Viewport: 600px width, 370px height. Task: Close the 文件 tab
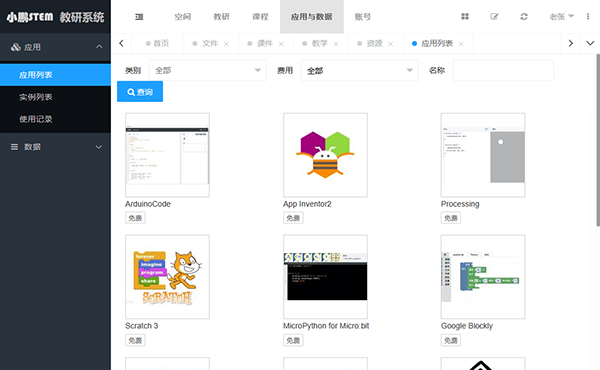coord(226,44)
